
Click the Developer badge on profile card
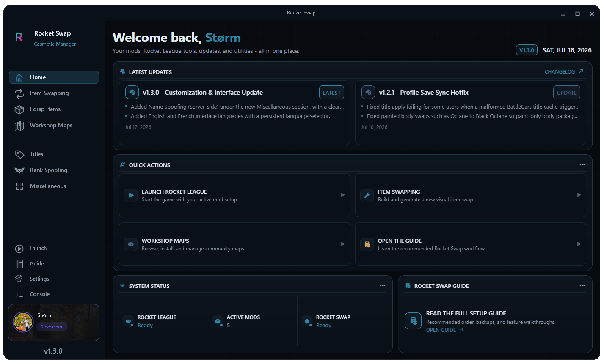(x=51, y=327)
